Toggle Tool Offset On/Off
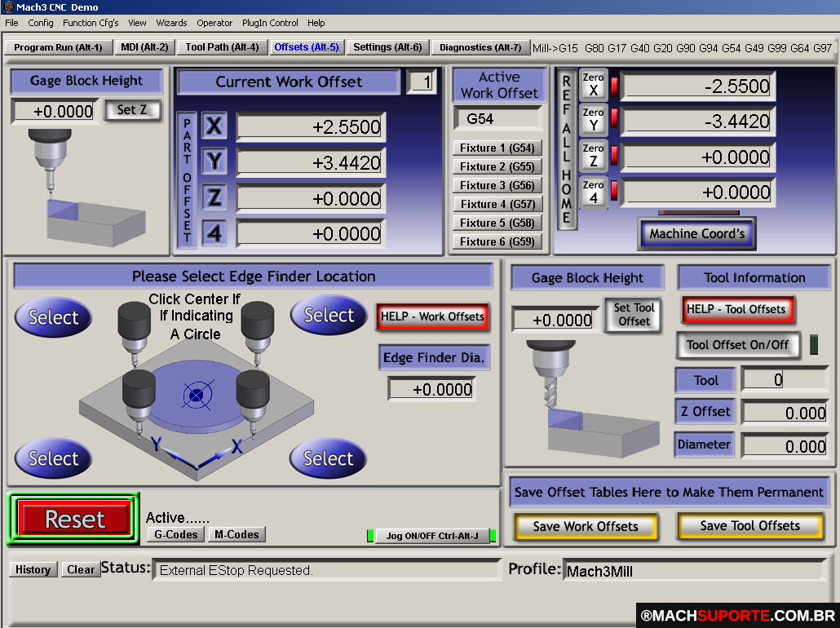The height and width of the screenshot is (628, 840). pyautogui.click(x=738, y=344)
